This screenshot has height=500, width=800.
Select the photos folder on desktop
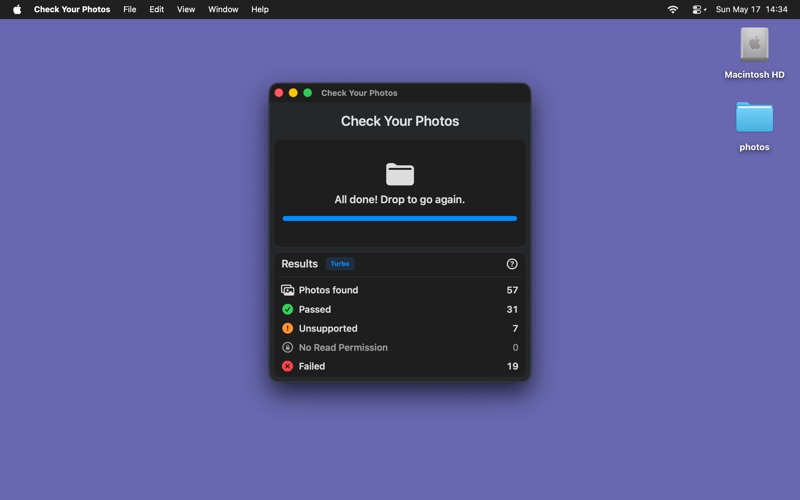pyautogui.click(x=754, y=117)
